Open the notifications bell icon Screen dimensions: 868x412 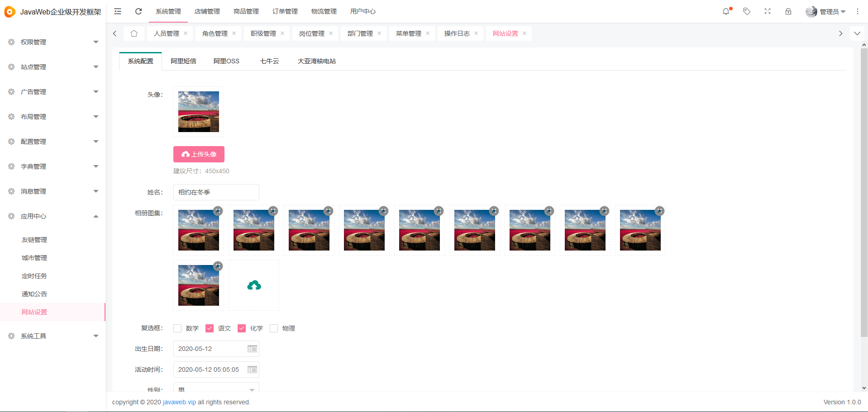pos(726,11)
